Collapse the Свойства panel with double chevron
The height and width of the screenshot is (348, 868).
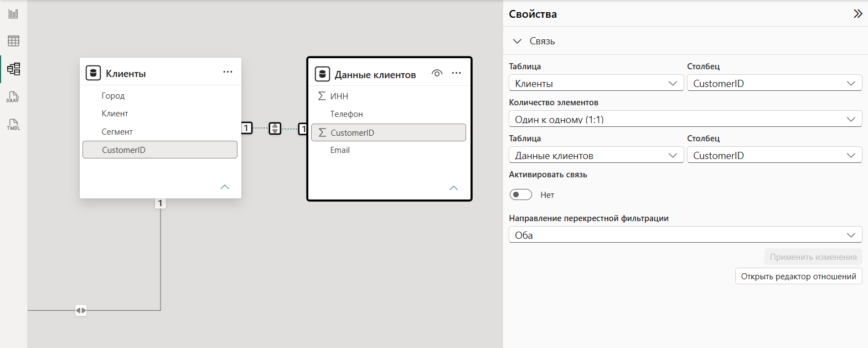858,14
